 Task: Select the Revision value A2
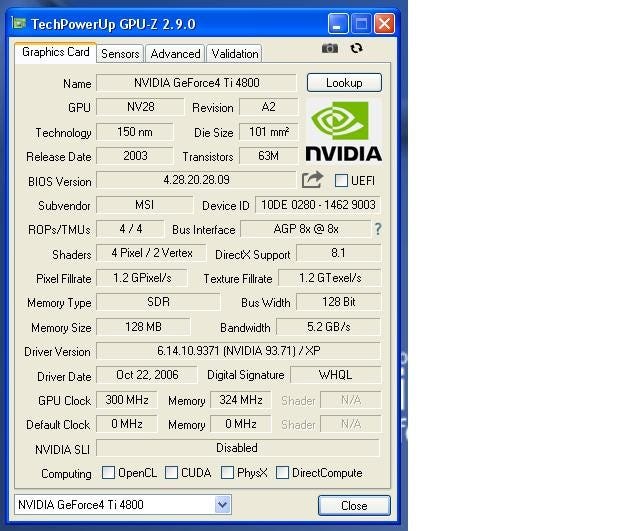(x=269, y=107)
